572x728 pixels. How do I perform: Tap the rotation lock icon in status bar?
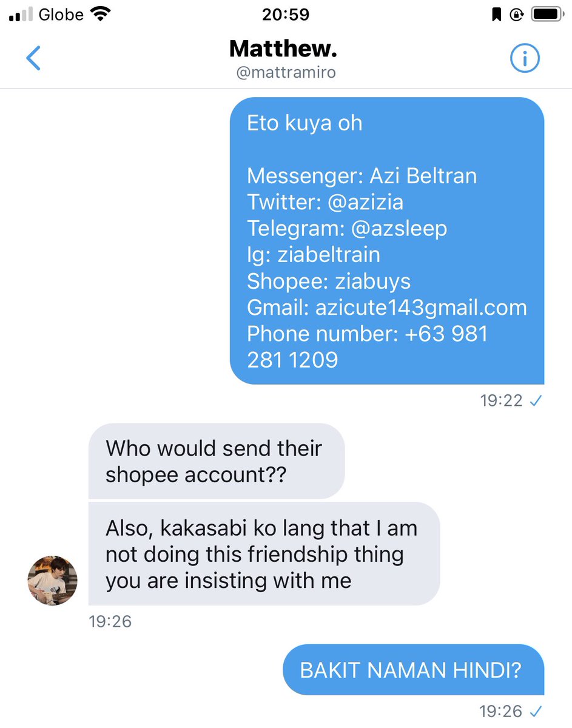[x=517, y=15]
